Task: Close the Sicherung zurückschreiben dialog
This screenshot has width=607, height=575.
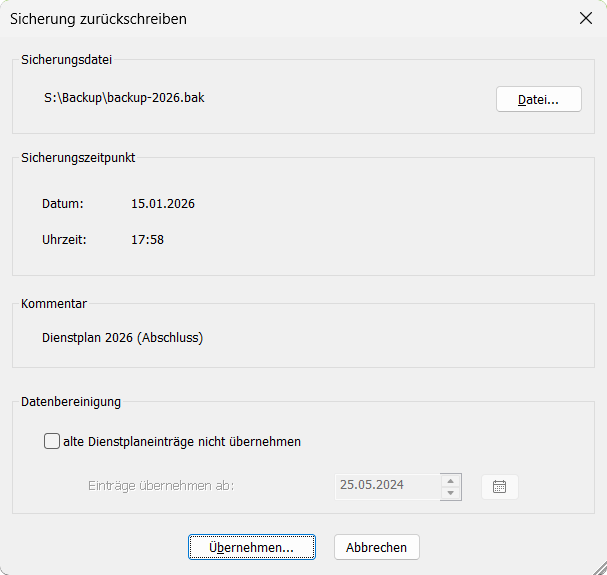Action: click(x=586, y=18)
